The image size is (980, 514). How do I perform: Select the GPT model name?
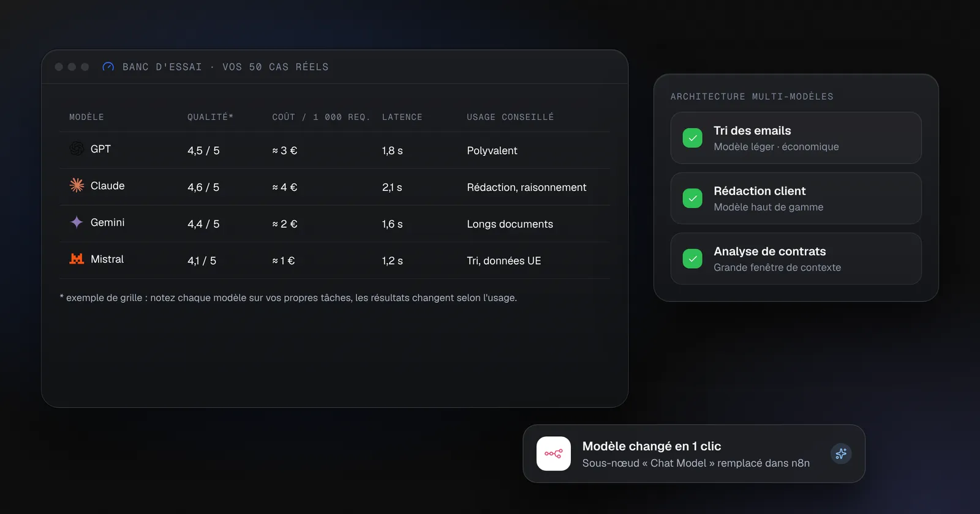click(x=100, y=149)
